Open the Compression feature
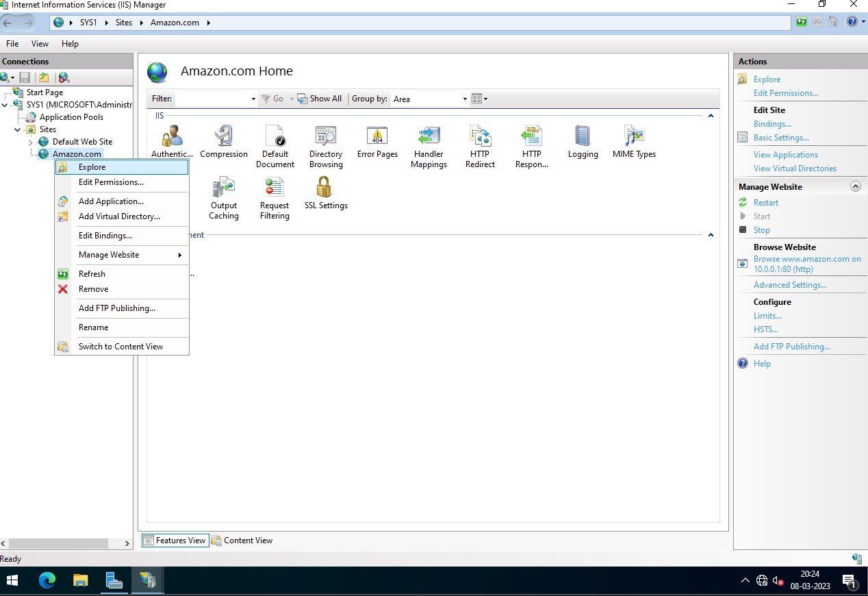This screenshot has width=868, height=596. (224, 142)
